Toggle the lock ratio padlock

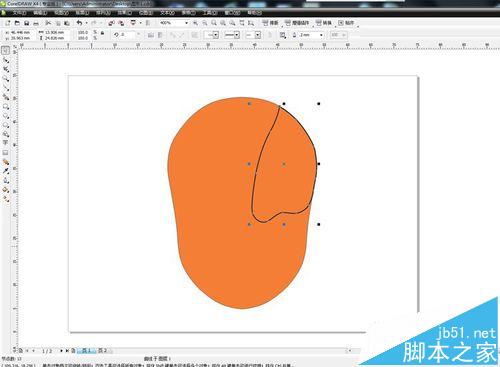point(103,33)
